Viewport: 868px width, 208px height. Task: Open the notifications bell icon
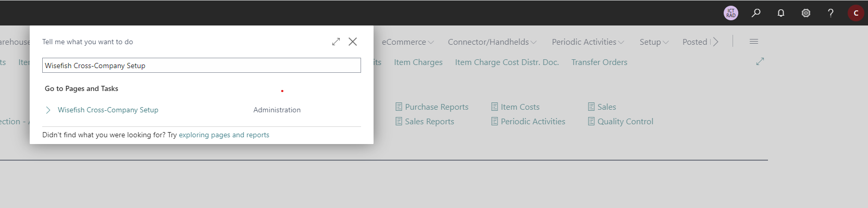point(781,13)
